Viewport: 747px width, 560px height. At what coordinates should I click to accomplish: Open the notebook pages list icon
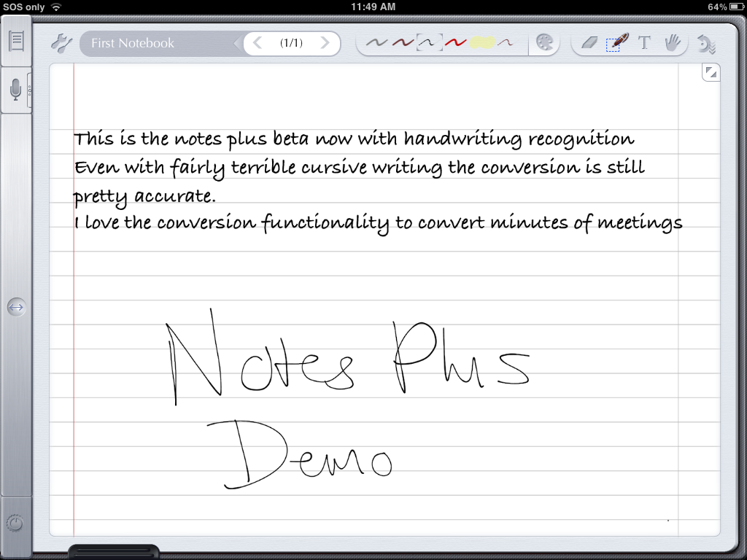click(16, 42)
